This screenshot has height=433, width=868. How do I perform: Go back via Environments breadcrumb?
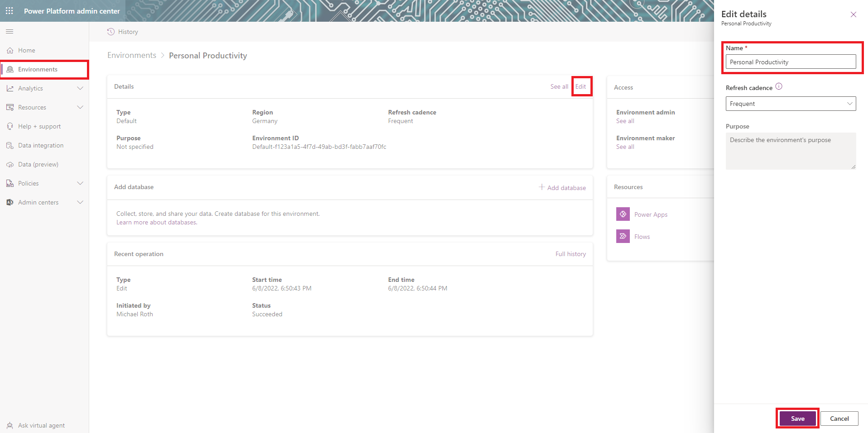[x=132, y=55]
